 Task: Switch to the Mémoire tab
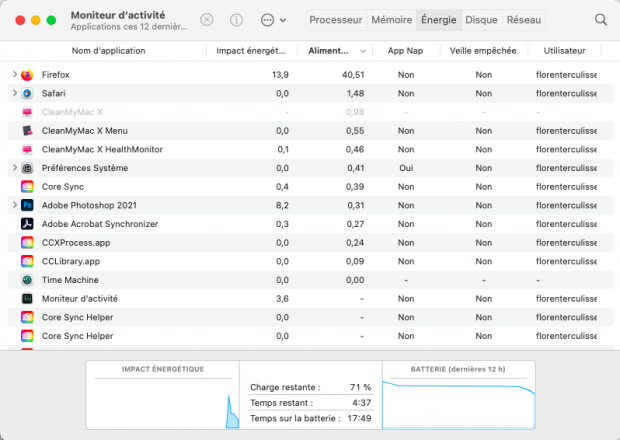coord(391,20)
